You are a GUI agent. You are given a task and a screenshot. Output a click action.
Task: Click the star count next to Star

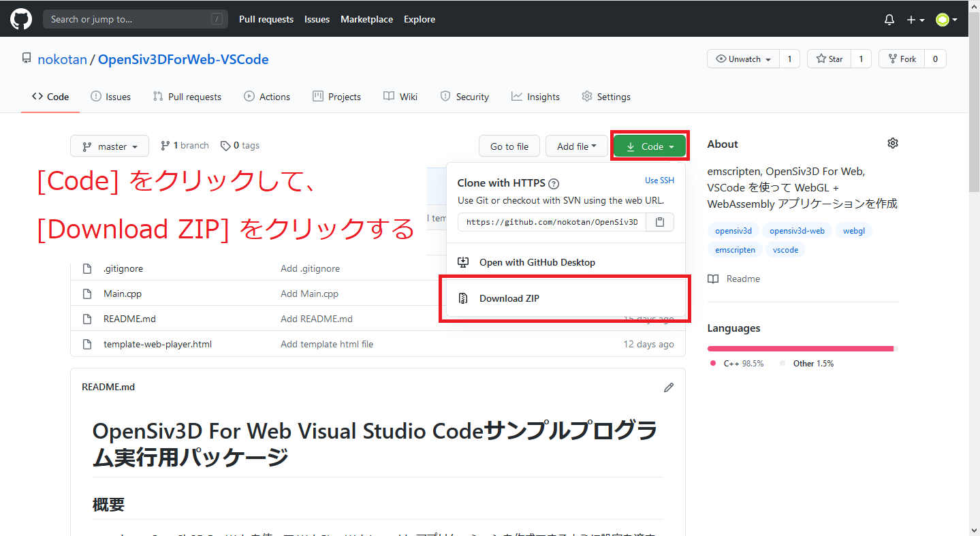(861, 59)
